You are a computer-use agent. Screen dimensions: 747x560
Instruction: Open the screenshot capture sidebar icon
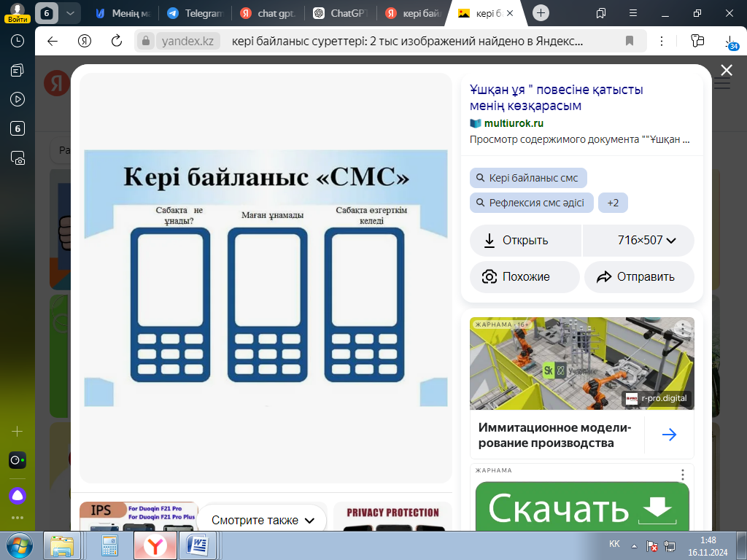click(x=18, y=158)
